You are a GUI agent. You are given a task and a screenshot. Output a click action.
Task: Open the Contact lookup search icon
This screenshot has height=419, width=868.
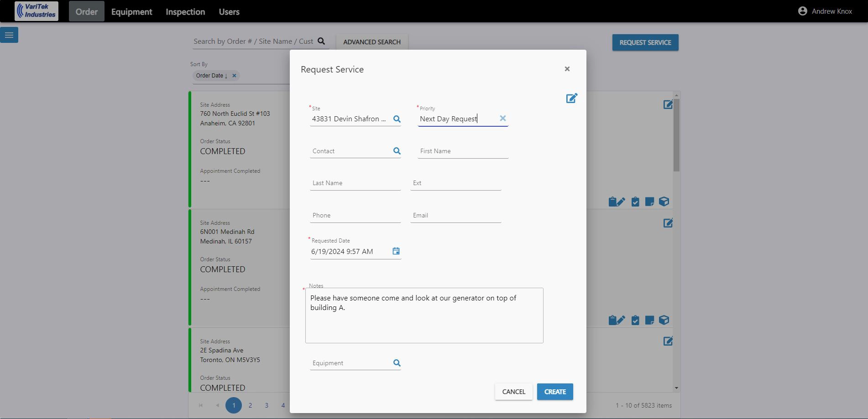tap(397, 151)
